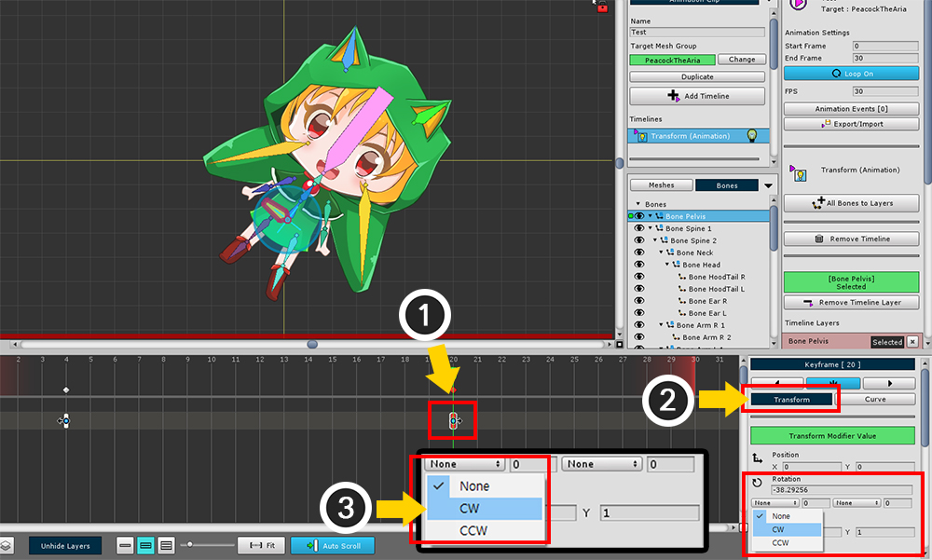Open the dropdown arrow beside the Bones tab
This screenshot has width=932, height=560.
[x=768, y=186]
